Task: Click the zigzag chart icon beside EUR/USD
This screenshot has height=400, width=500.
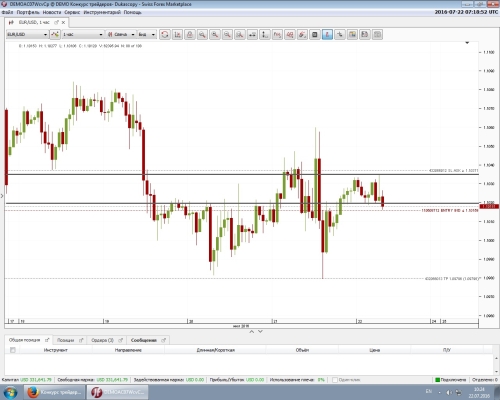Action: pos(55,34)
